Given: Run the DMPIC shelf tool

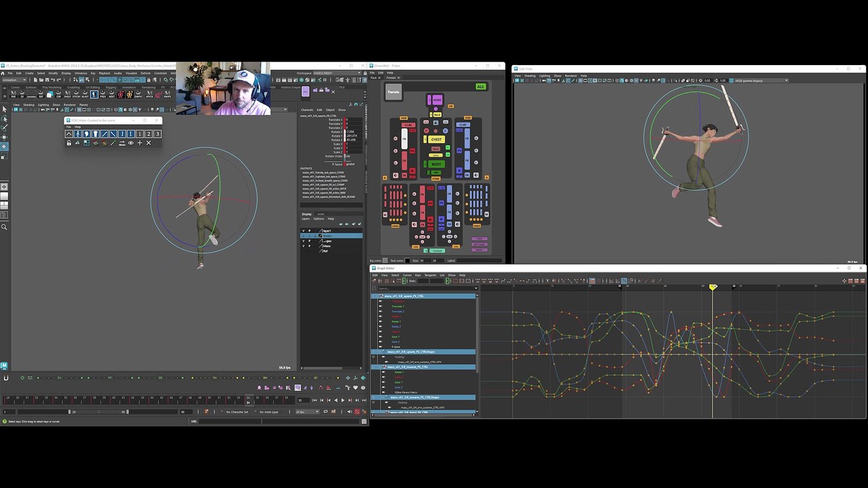Looking at the screenshot, I should [x=138, y=95].
